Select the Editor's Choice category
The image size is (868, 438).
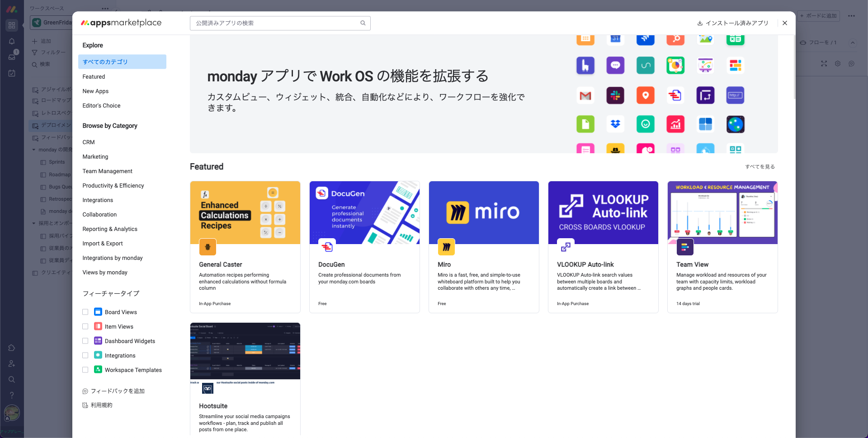point(101,106)
